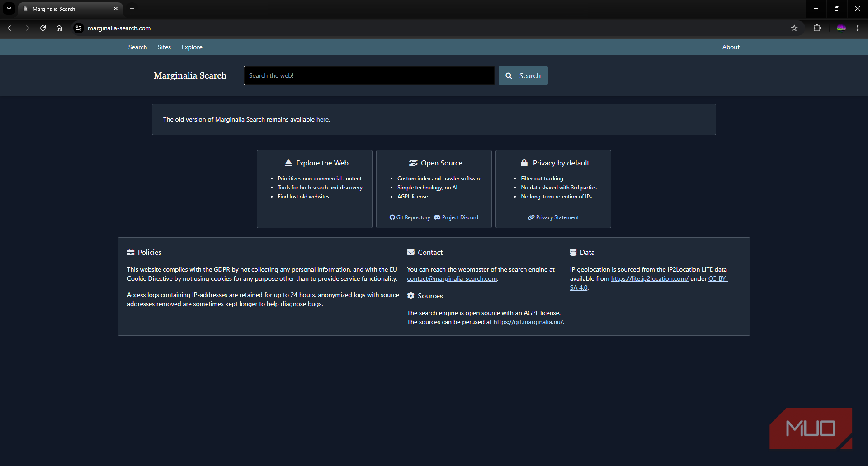Open the Explore menu item

click(192, 47)
